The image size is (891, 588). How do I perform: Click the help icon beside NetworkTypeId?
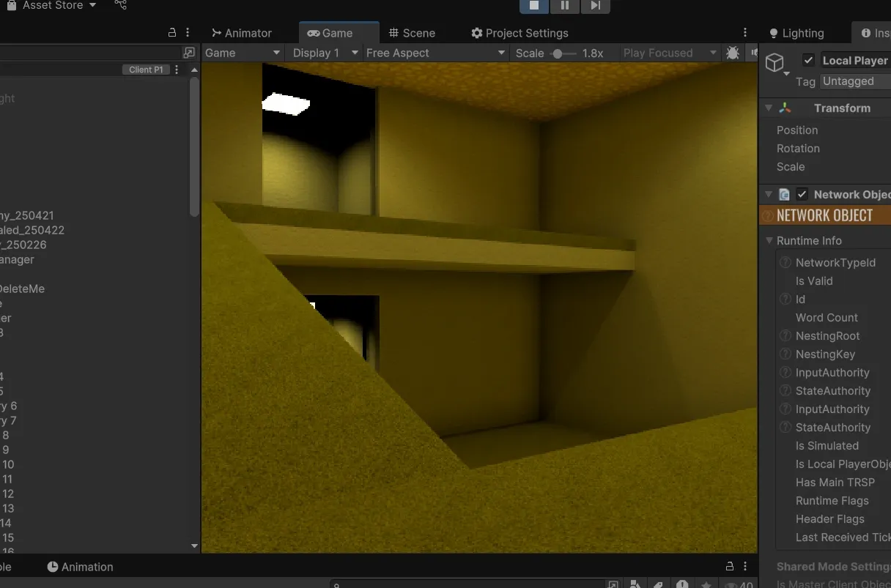coord(785,263)
